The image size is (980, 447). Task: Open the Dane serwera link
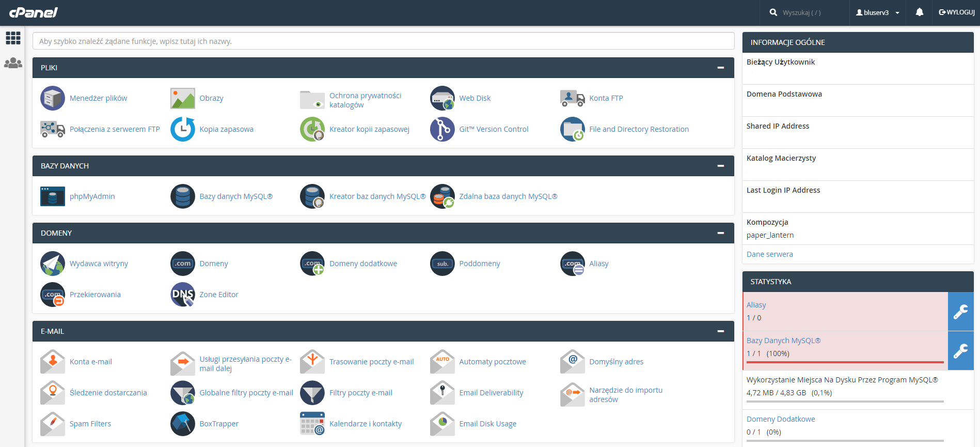click(x=769, y=254)
